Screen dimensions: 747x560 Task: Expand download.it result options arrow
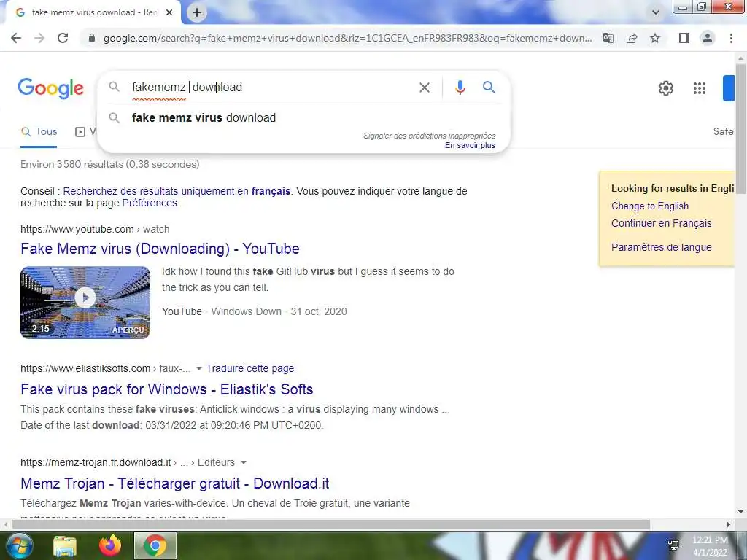point(244,463)
